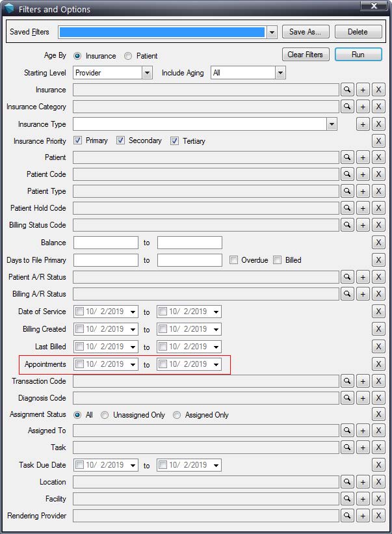392x534 pixels.
Task: Expand the Saved Filters dropdown
Action: pyautogui.click(x=272, y=33)
